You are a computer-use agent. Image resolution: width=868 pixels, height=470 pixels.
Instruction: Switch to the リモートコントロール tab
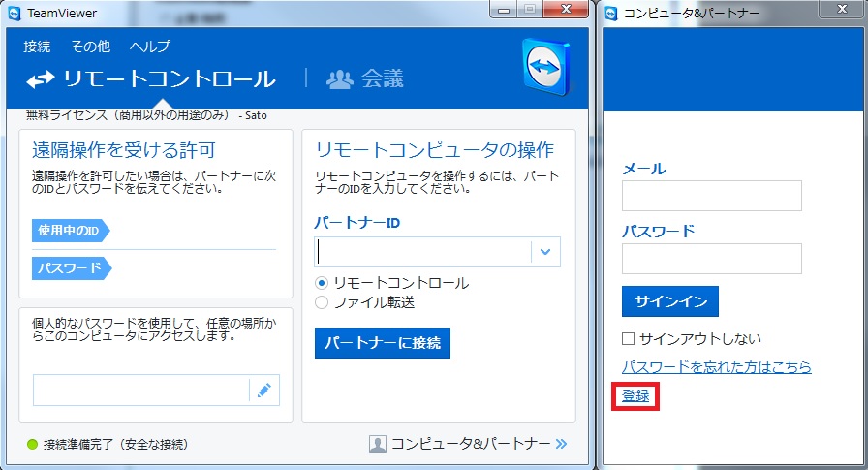(x=150, y=79)
